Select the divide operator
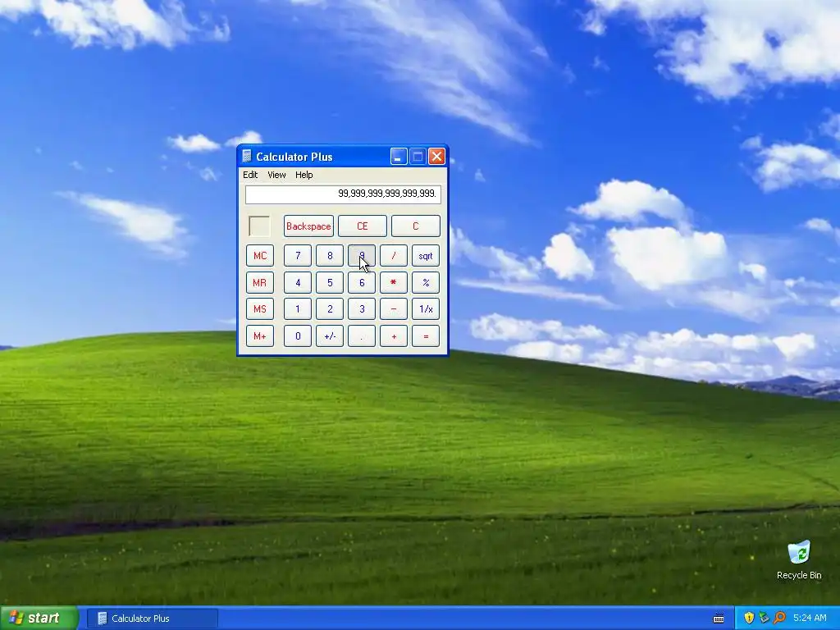The width and height of the screenshot is (840, 630). [x=394, y=256]
